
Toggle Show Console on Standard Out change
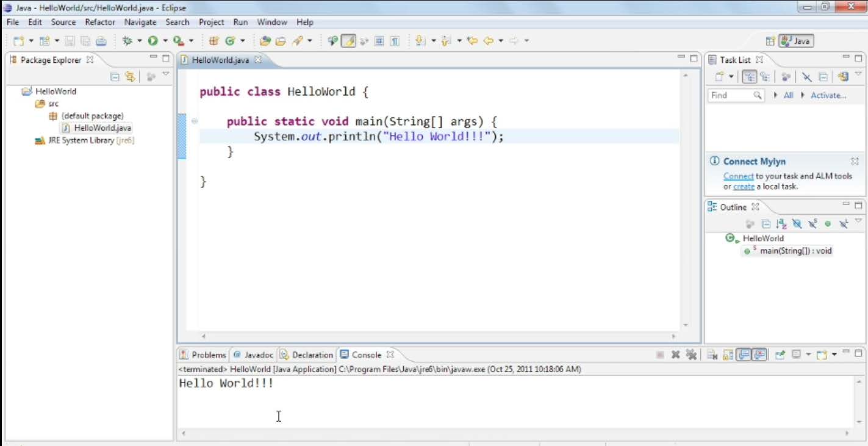coord(744,354)
